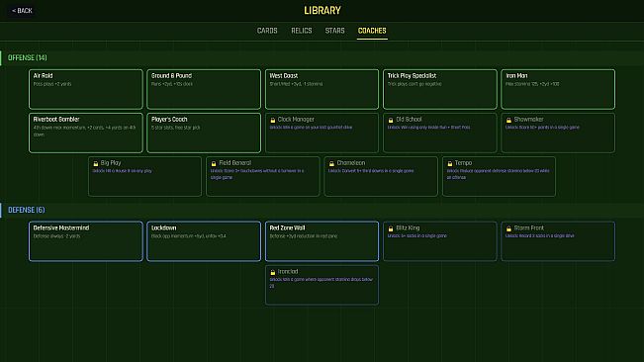Click the Tempo card title
This screenshot has width=644, height=362.
coord(463,163)
